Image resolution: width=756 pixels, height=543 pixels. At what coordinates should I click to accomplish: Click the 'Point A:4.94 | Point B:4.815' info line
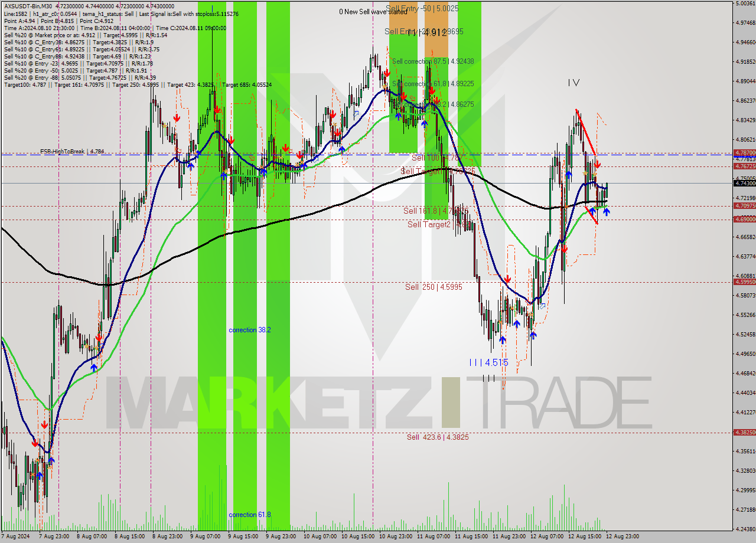coord(58,21)
